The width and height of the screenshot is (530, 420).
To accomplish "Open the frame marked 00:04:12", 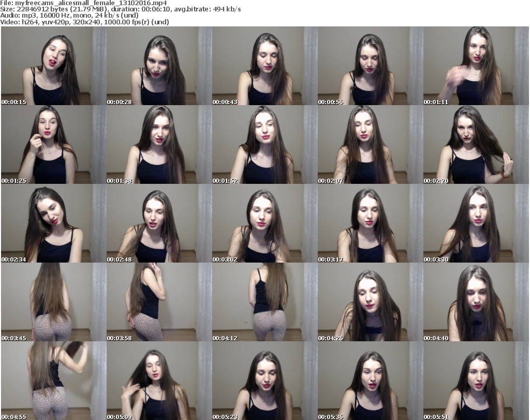I will pyautogui.click(x=264, y=302).
